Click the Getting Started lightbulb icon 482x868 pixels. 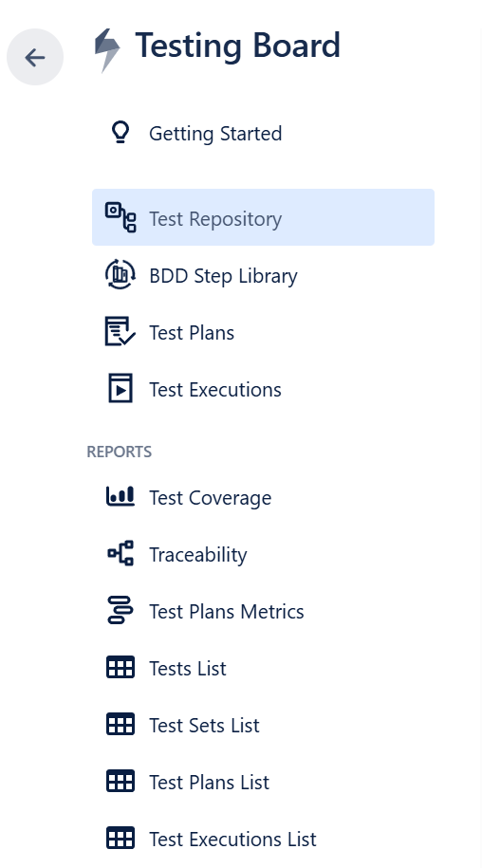coord(120,133)
